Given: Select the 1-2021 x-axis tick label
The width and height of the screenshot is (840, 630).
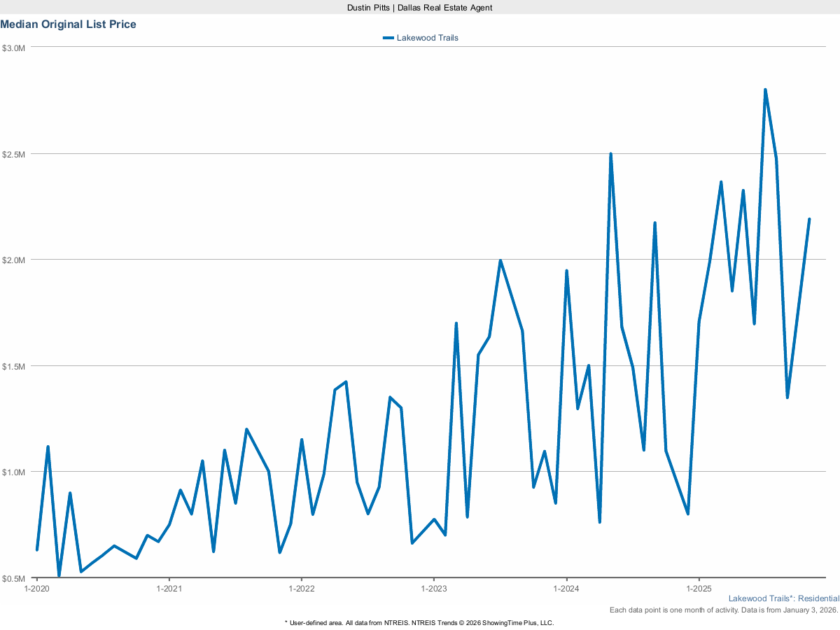Looking at the screenshot, I should [169, 589].
